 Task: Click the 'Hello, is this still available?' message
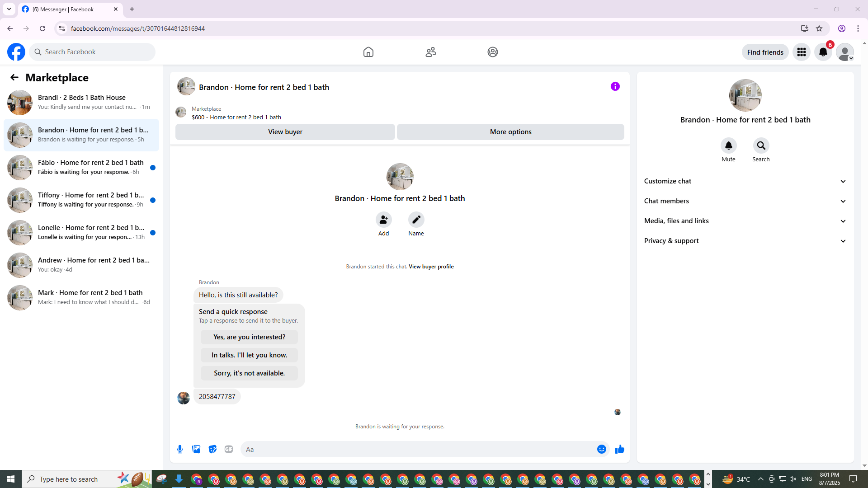[238, 295]
